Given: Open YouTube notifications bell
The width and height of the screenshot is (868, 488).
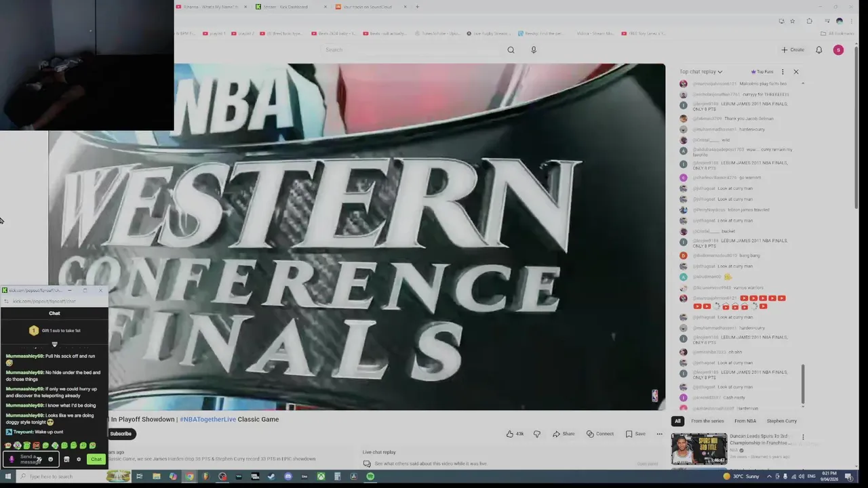Looking at the screenshot, I should (818, 49).
